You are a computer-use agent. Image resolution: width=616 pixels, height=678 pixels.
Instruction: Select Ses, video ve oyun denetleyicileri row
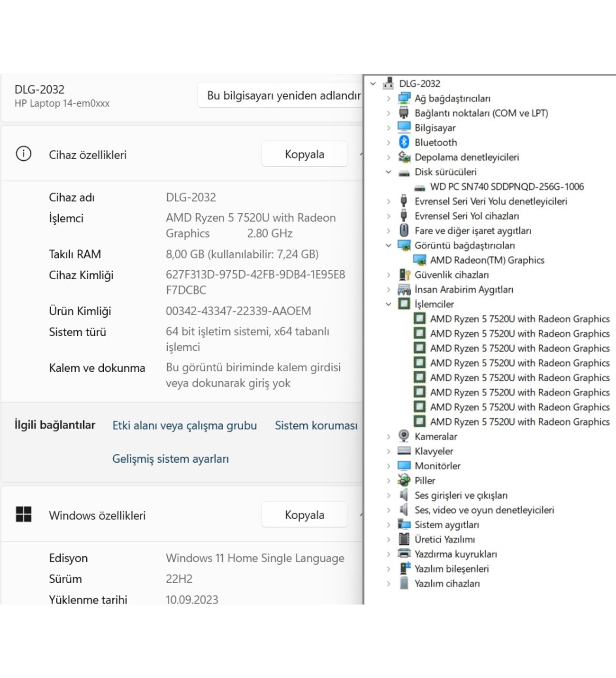coord(484,510)
